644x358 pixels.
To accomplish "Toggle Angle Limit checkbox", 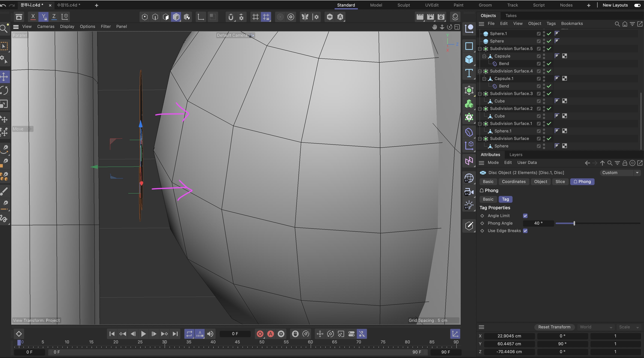I will [x=525, y=216].
